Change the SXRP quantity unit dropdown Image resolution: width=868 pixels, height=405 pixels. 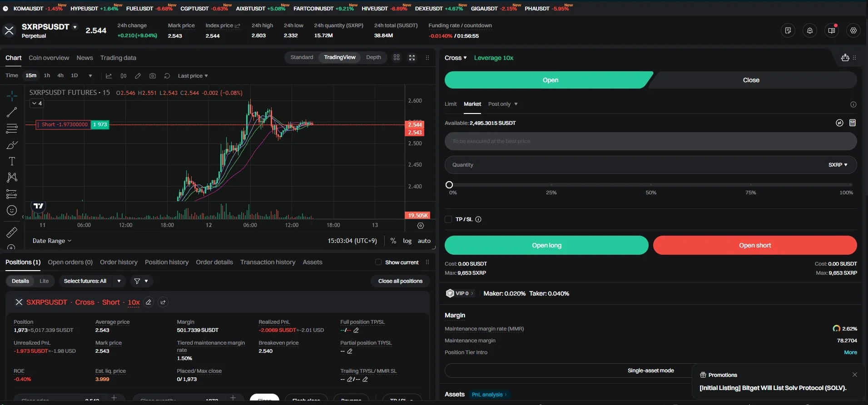point(838,165)
